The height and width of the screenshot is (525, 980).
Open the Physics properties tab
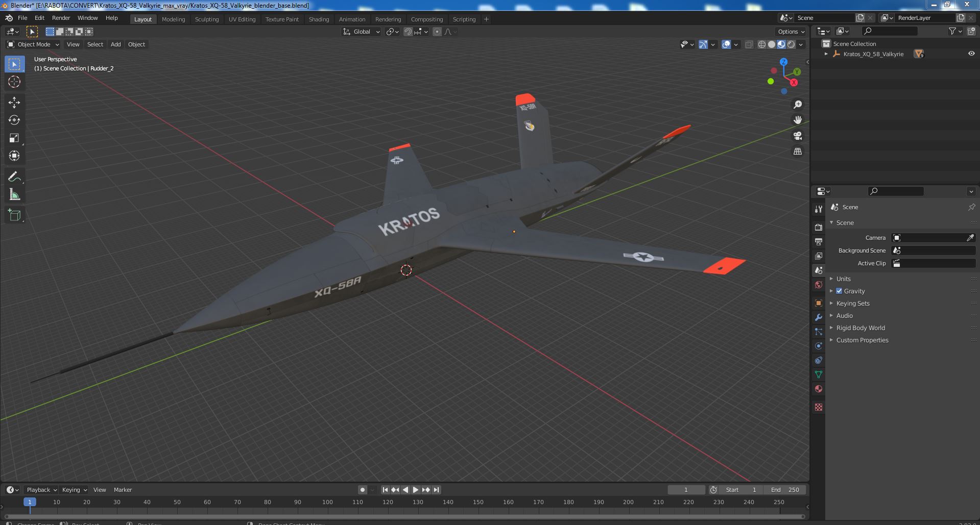(x=819, y=346)
